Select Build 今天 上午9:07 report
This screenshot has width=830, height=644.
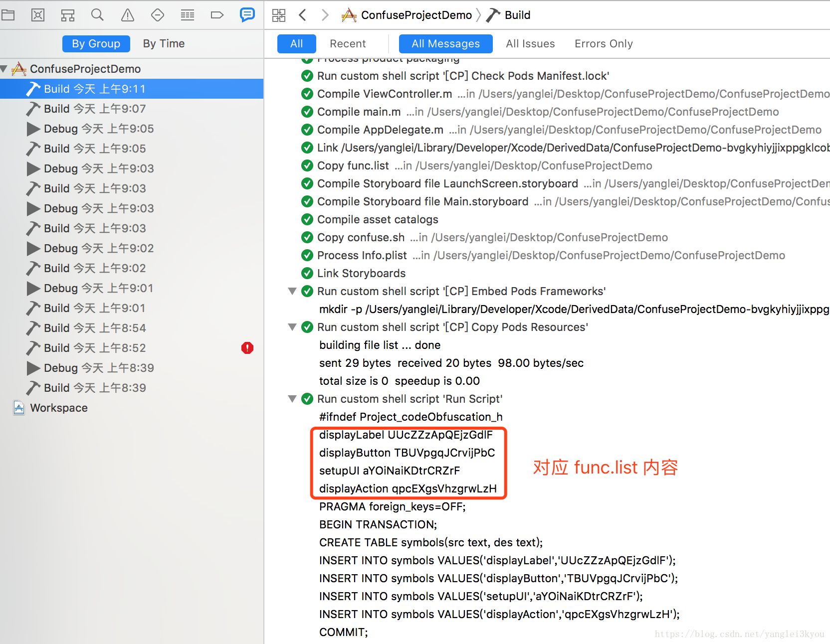[132, 109]
